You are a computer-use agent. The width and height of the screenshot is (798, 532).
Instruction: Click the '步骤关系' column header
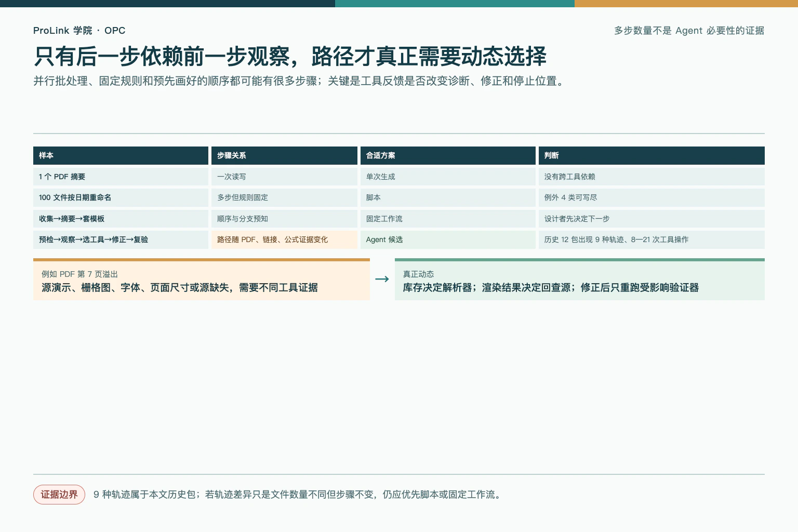(x=284, y=155)
